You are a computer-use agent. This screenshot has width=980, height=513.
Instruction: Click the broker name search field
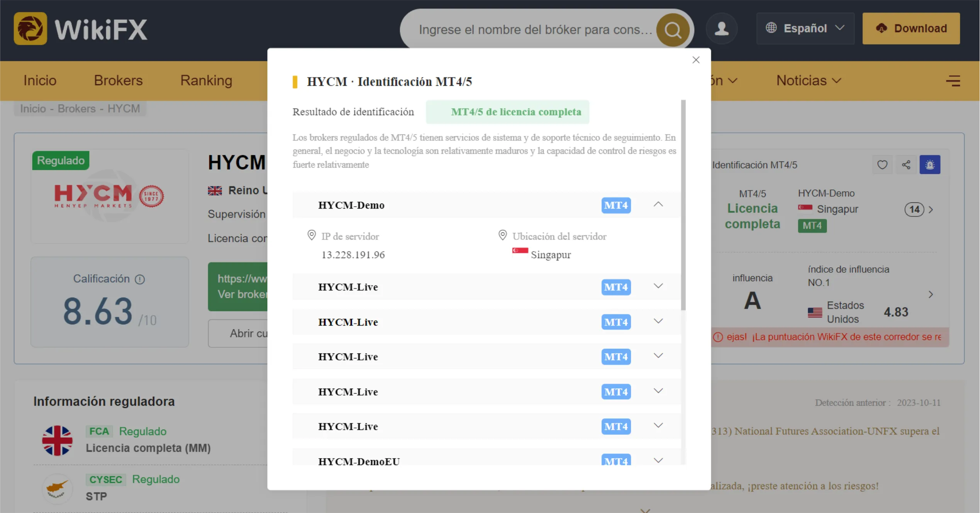[535, 29]
